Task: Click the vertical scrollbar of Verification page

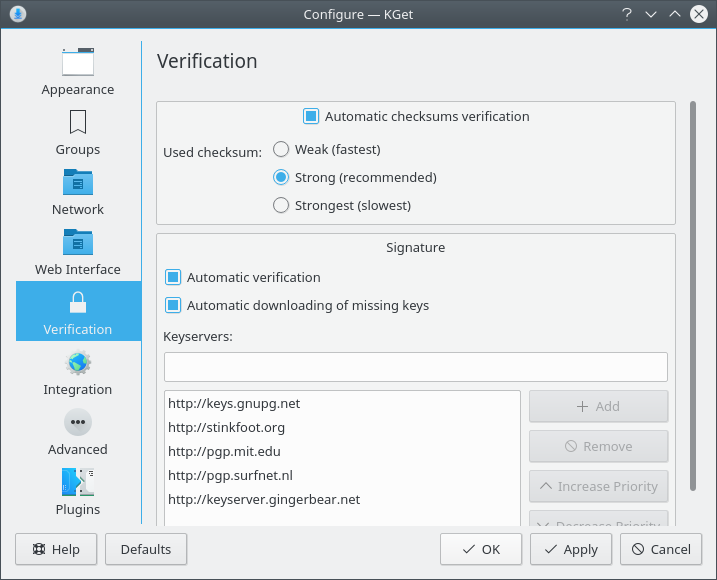Action: tap(692, 295)
